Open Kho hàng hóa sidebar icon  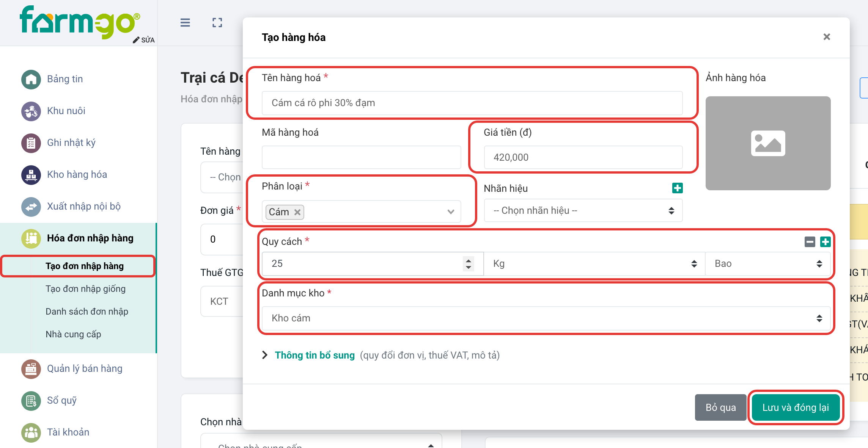point(31,175)
